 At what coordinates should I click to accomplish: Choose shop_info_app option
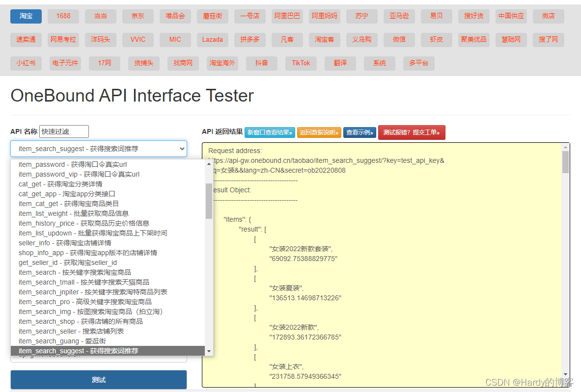[x=108, y=253]
